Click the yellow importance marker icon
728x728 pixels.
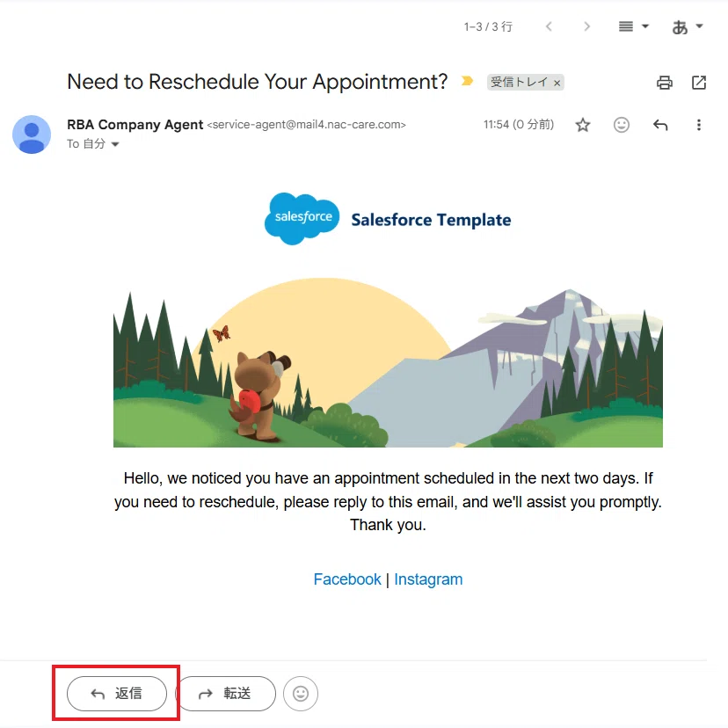point(467,81)
